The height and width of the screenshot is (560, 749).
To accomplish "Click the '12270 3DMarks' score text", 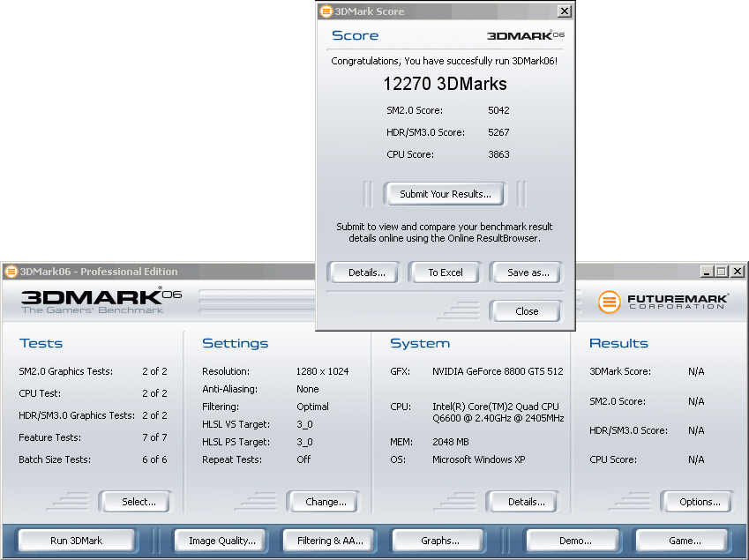I will click(445, 84).
